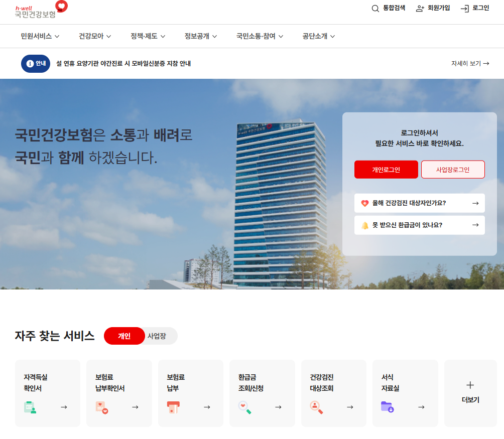Image resolution: width=504 pixels, height=439 pixels.
Task: Click the h-well 국민건강보험 logo
Action: (41, 10)
